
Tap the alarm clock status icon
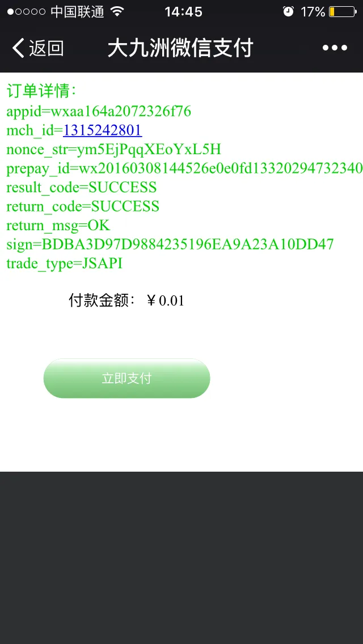289,11
